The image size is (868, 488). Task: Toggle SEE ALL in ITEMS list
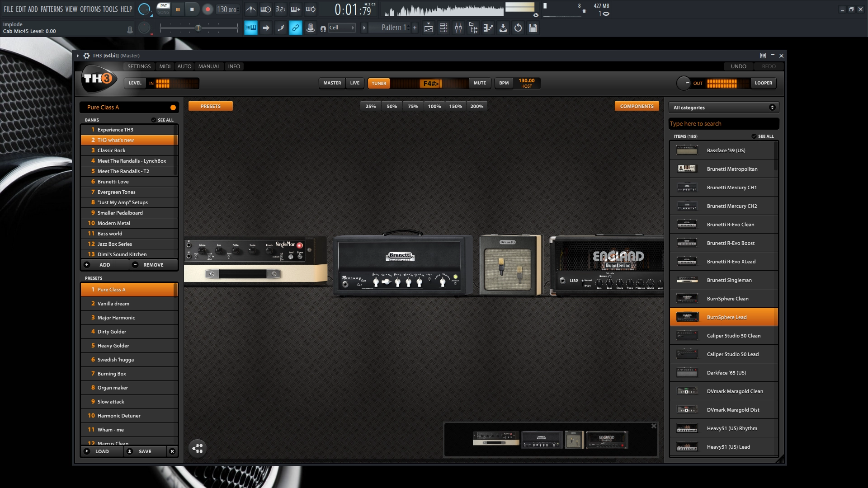(763, 136)
